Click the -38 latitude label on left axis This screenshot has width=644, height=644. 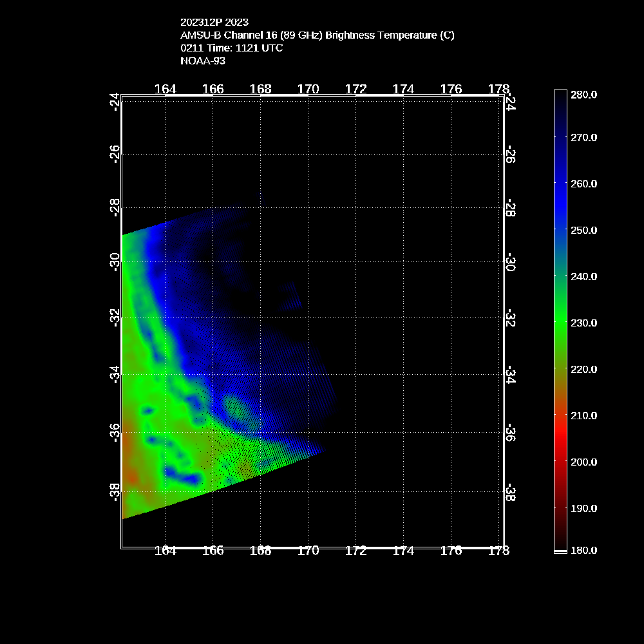(x=115, y=492)
